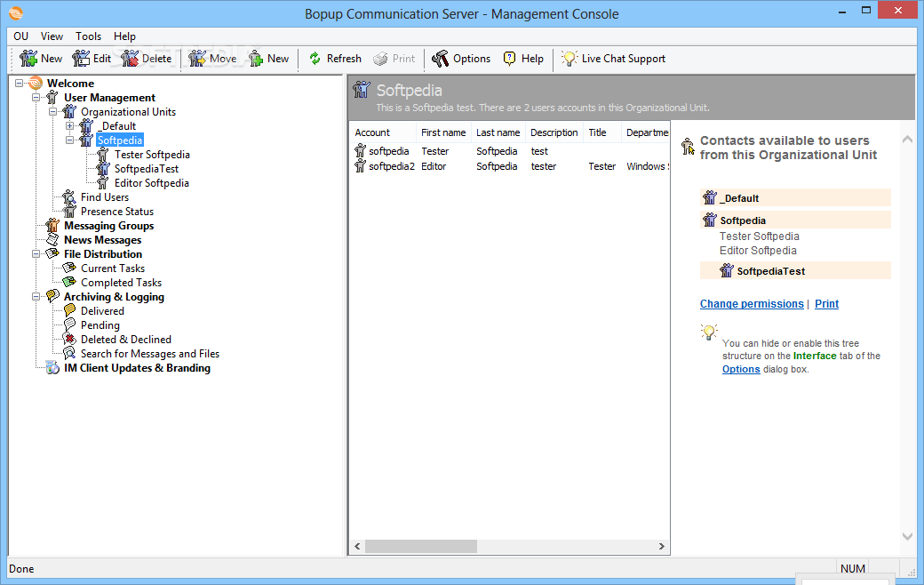Select the _Default tree item
This screenshot has height=585, width=924.
click(116, 125)
